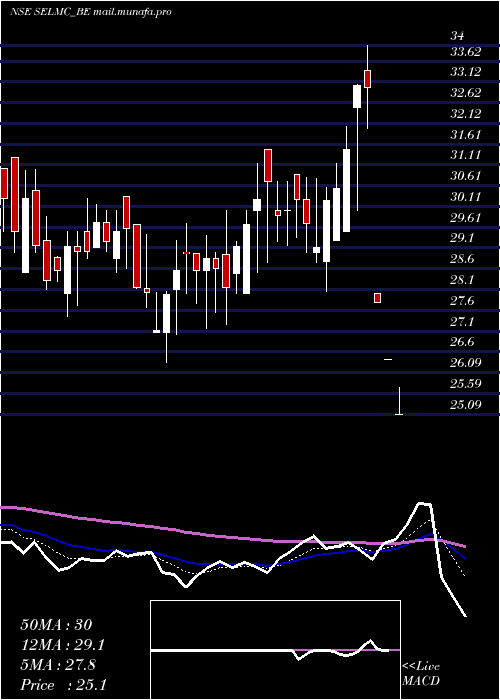Click the 26.09 price axis label
Screen dimensions: 500x700
466,362
